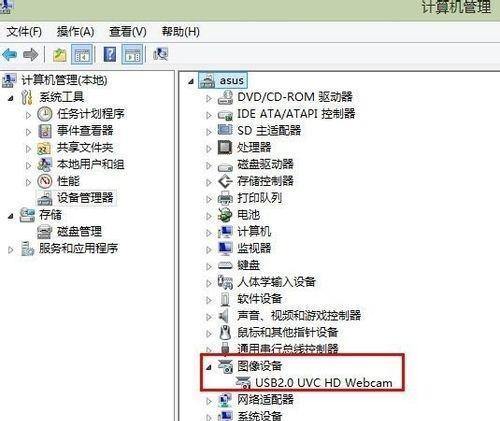Select 设备管理器 in the left tree
Screen dimensions: 500x421
(x=85, y=198)
